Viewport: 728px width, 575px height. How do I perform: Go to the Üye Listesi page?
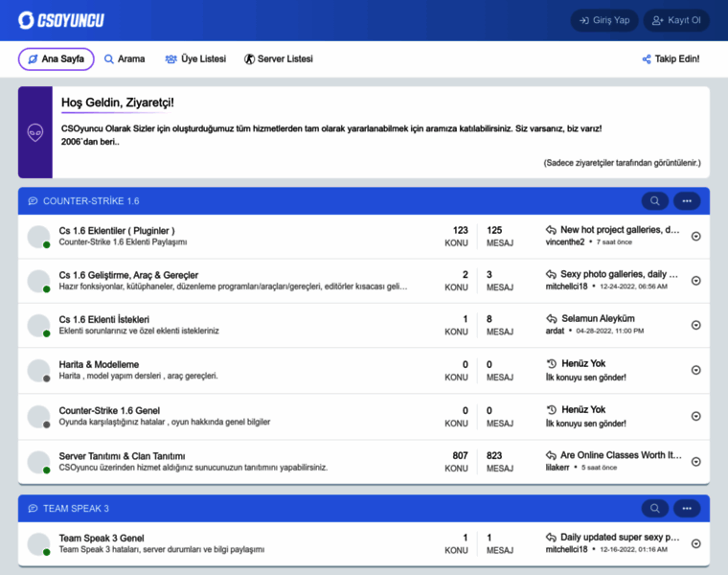point(195,59)
